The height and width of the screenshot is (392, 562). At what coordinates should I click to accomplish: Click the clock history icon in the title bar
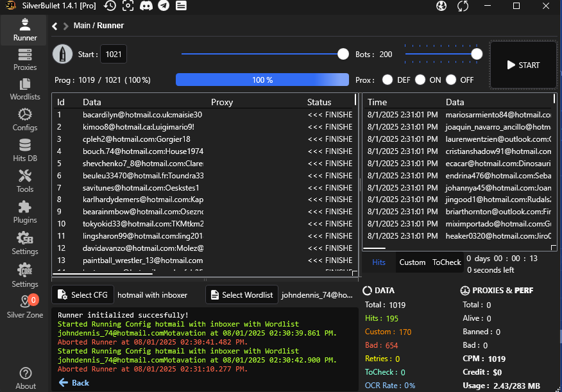click(x=110, y=6)
